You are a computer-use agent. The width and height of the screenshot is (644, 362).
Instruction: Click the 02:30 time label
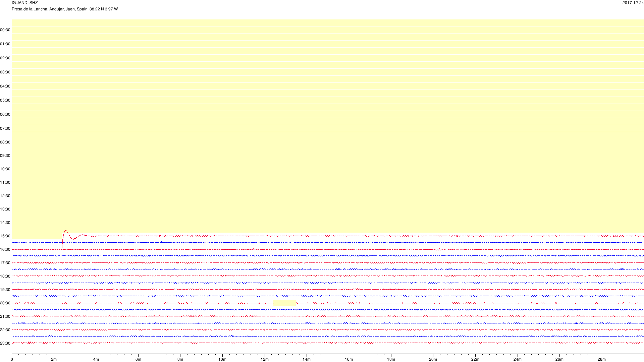(x=5, y=58)
